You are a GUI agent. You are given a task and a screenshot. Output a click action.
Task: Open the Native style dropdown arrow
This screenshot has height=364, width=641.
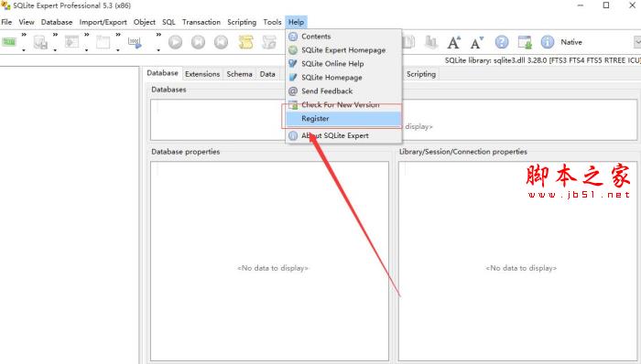click(637, 42)
